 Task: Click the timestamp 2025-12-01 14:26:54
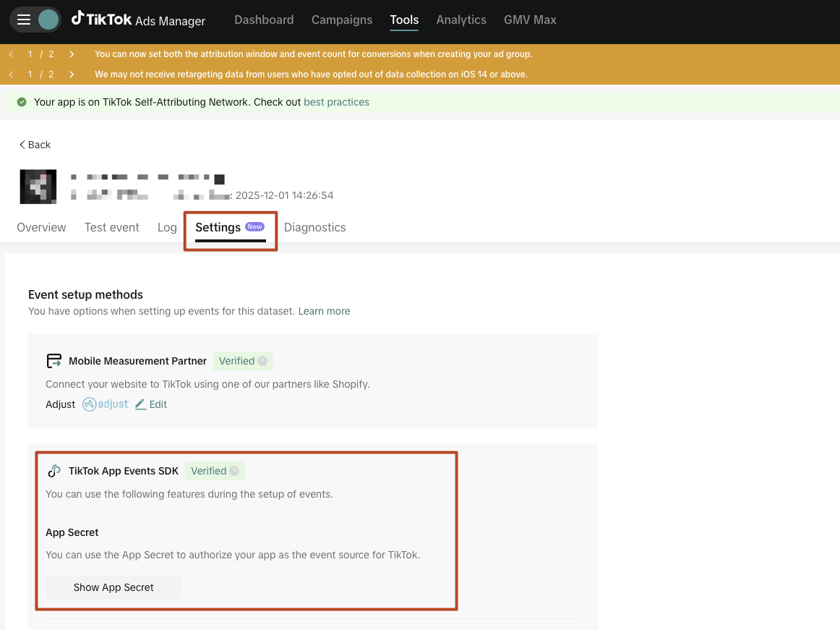point(285,195)
